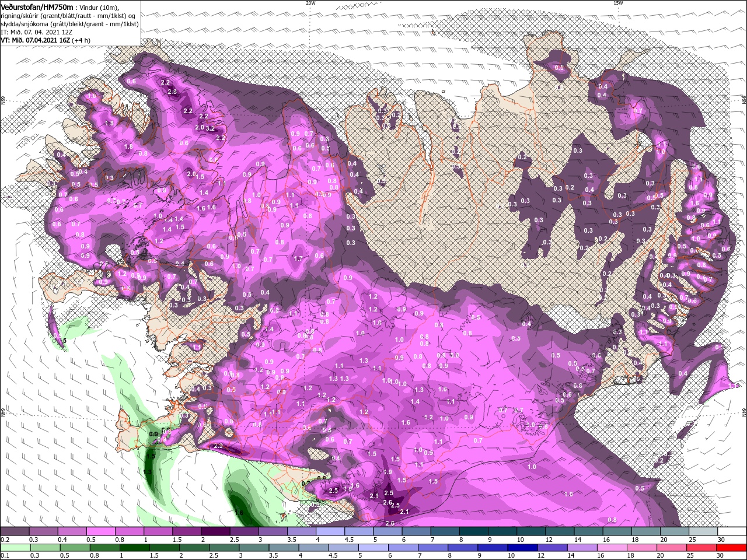The image size is (747, 560).
Task: Select the 0.5 green swatch in lower legend row
Action: (75, 548)
